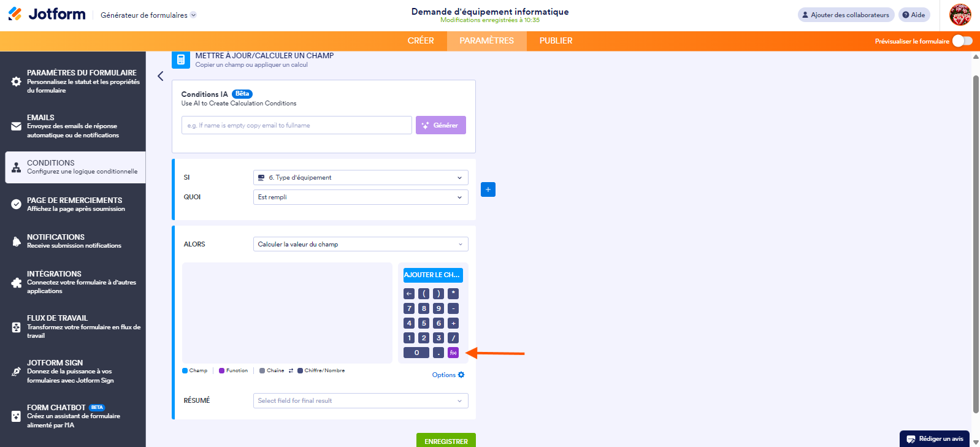Select the Conditions sidebar item
The image size is (980, 447).
click(x=75, y=167)
